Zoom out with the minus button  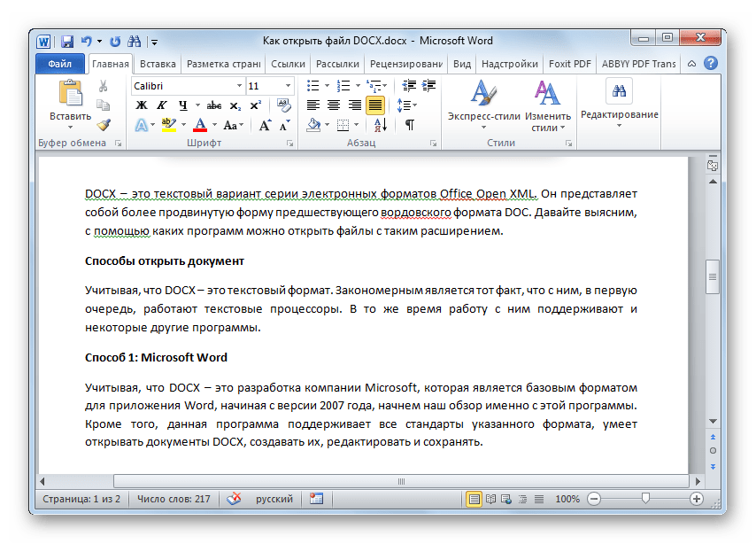(x=594, y=499)
